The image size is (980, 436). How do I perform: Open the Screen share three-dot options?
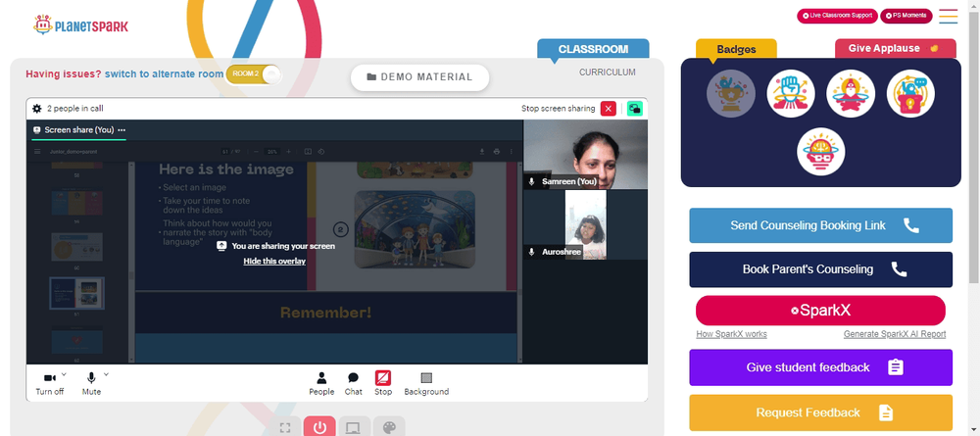pyautogui.click(x=122, y=130)
